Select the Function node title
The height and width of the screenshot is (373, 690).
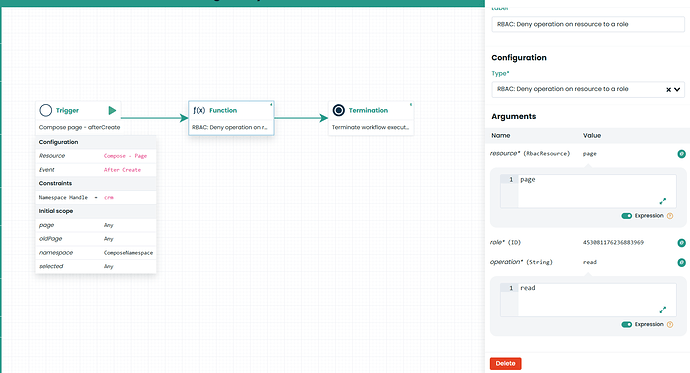223,110
